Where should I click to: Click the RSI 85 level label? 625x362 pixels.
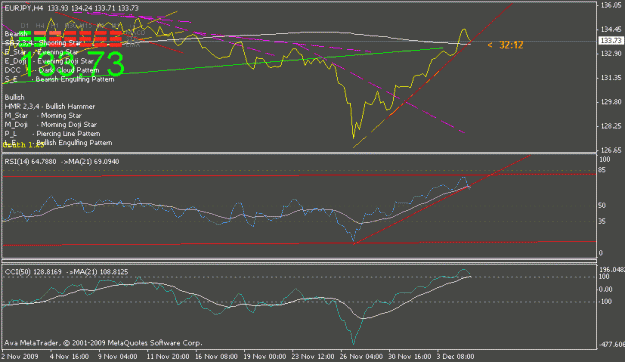point(602,170)
